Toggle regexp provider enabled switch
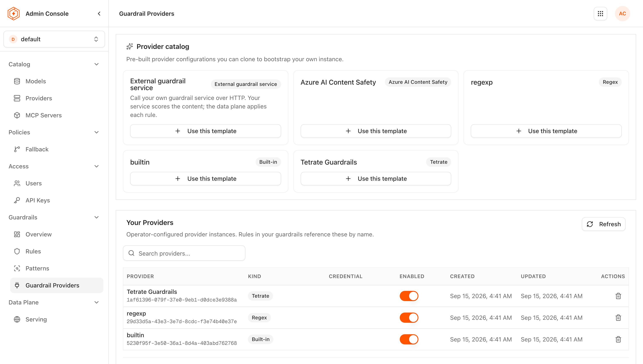This screenshot has width=643, height=364. pyautogui.click(x=409, y=318)
